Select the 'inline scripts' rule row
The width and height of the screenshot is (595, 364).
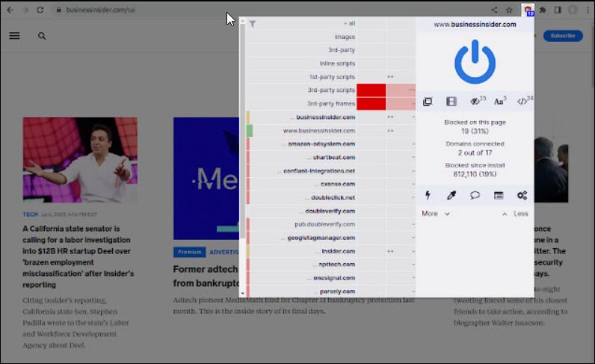(330, 63)
